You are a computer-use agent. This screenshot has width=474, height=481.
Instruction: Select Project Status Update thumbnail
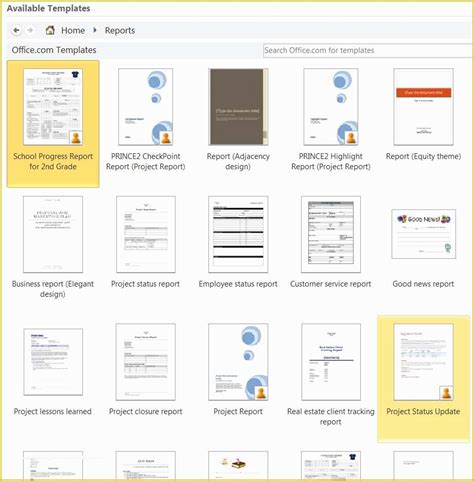click(x=423, y=362)
